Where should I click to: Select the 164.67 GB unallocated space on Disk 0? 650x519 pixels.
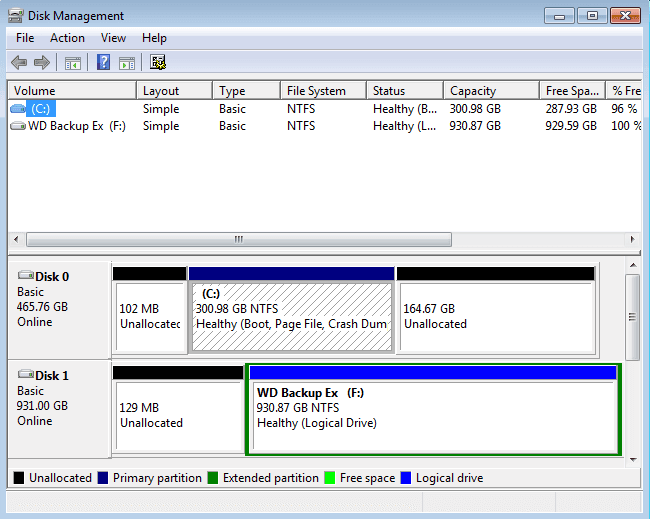(x=496, y=315)
